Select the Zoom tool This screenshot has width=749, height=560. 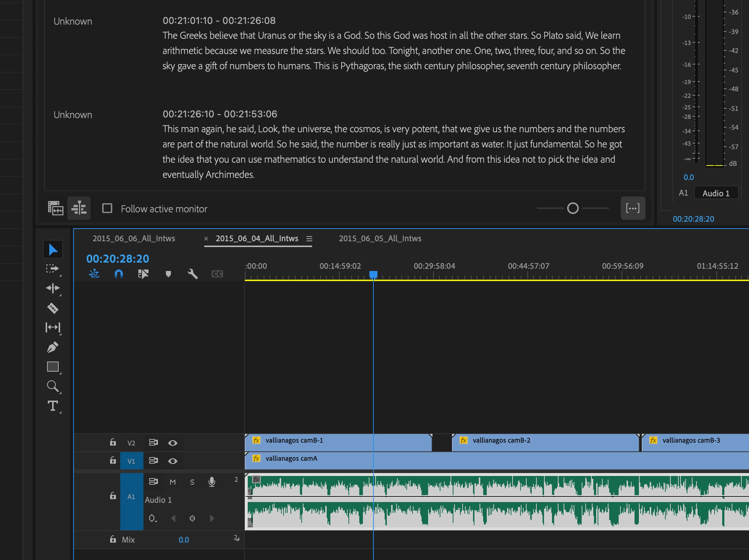click(x=53, y=386)
